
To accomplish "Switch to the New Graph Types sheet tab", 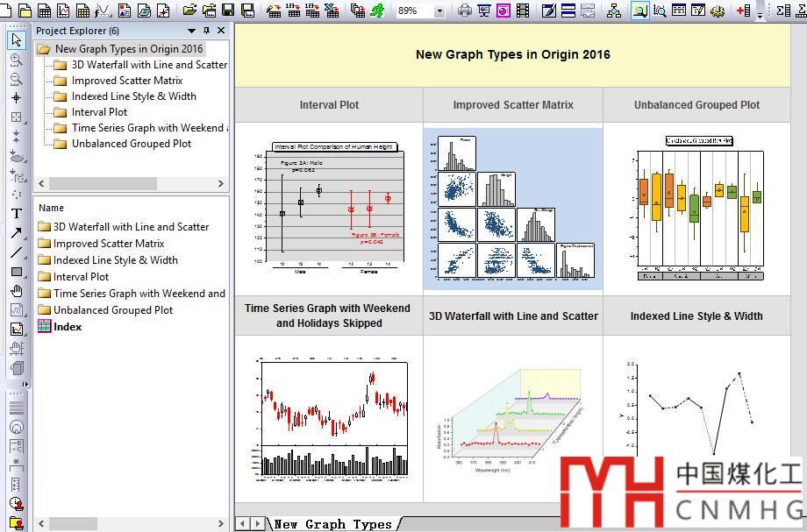I will point(332,524).
